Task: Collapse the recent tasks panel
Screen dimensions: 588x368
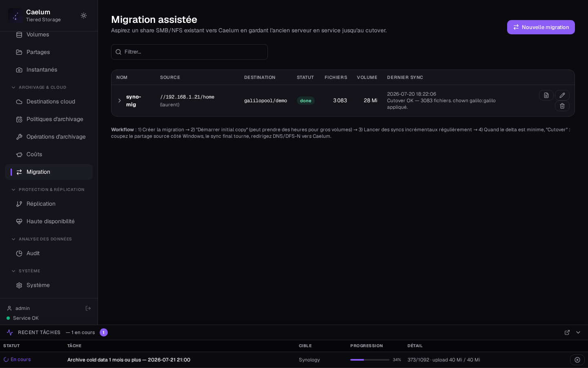Action: tap(578, 332)
